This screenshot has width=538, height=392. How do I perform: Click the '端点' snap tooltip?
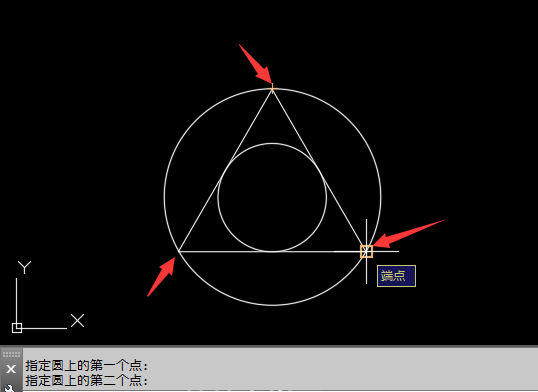(x=396, y=276)
